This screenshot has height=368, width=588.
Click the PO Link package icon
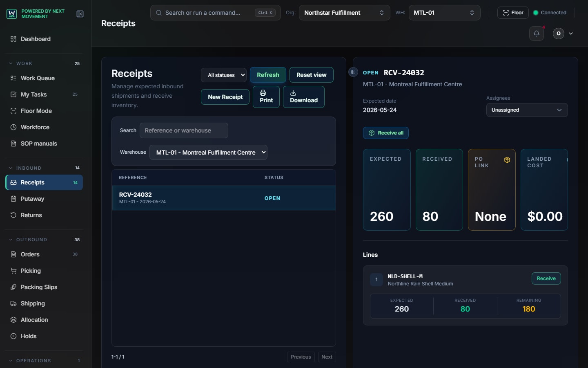pos(507,160)
